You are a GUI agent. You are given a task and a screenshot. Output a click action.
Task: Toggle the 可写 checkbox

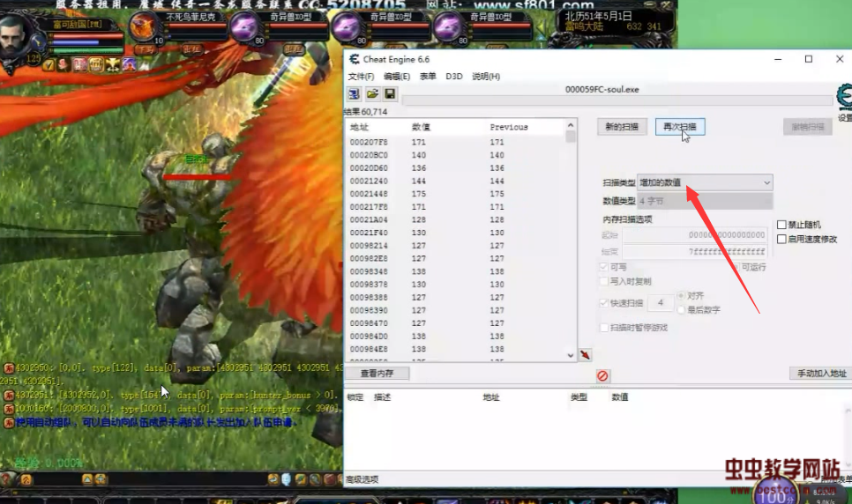click(x=603, y=267)
